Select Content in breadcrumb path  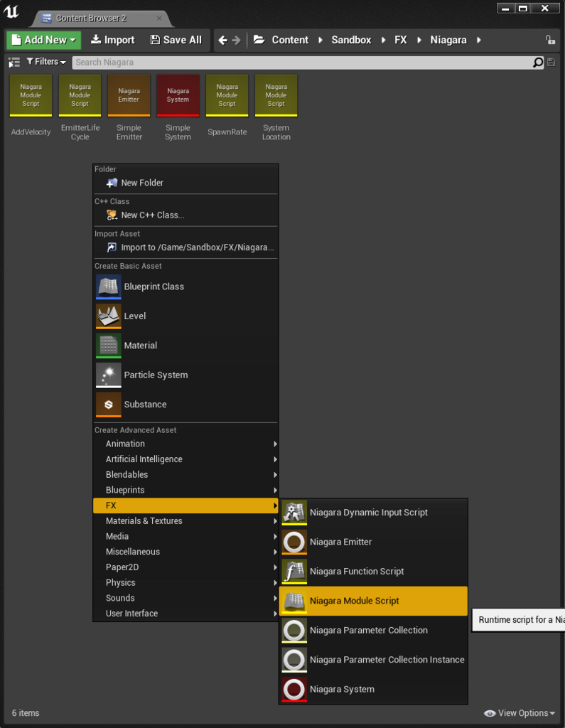pos(290,40)
